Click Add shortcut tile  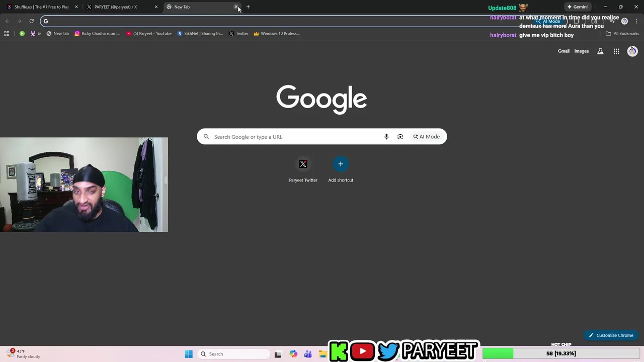(341, 170)
